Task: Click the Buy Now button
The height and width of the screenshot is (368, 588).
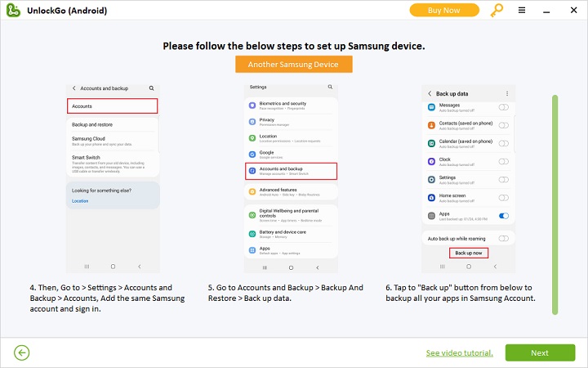Action: pos(444,10)
